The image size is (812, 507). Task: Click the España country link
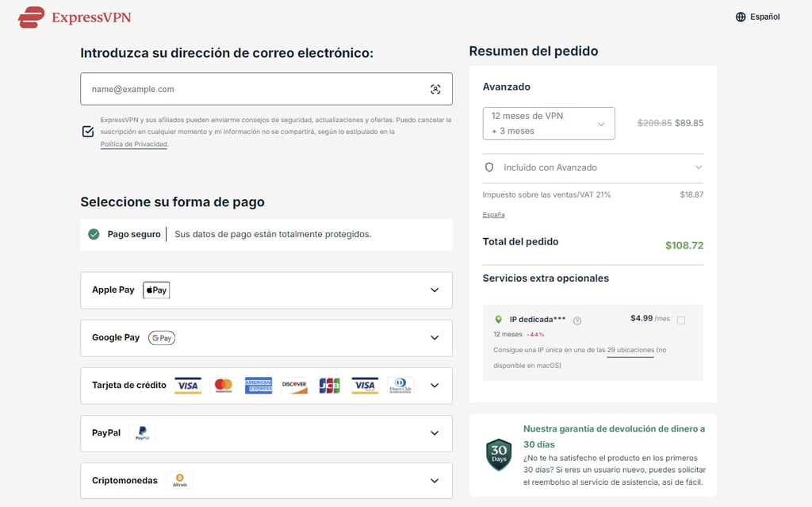coord(493,214)
